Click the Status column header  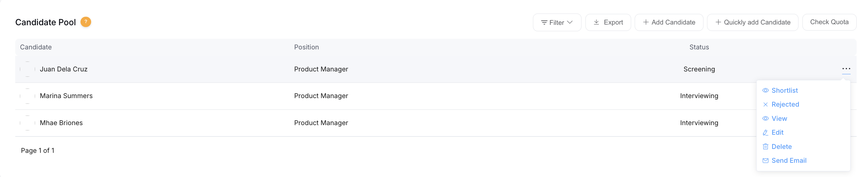tap(699, 47)
